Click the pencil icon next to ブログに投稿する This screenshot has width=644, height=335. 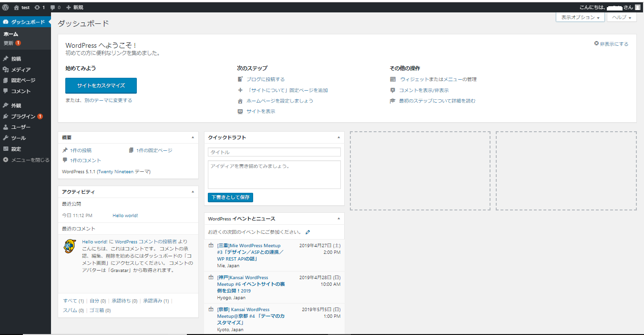click(240, 79)
